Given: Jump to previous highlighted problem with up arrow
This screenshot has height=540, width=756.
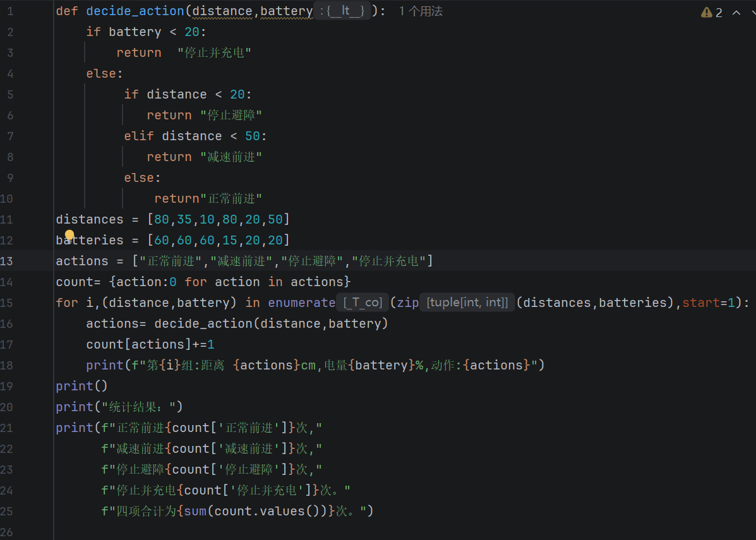Looking at the screenshot, I should pos(736,13).
